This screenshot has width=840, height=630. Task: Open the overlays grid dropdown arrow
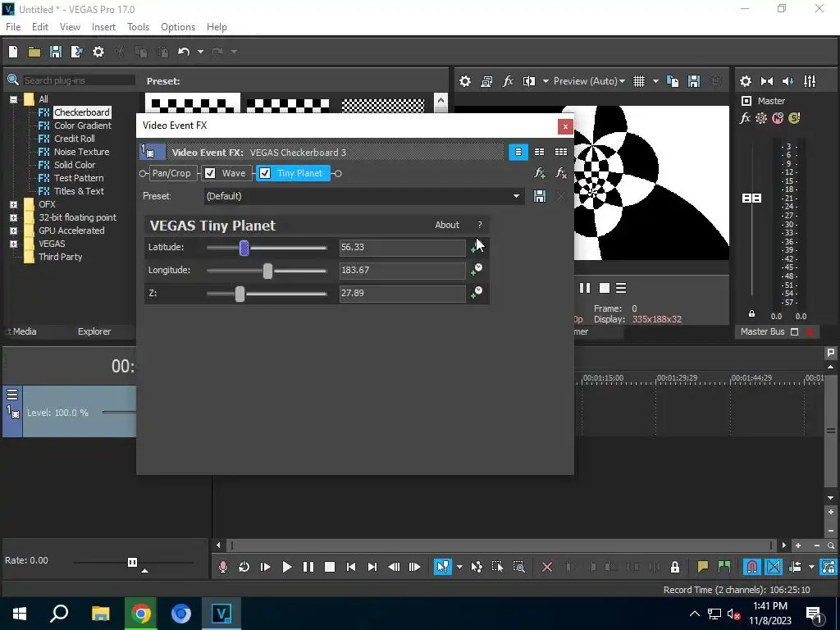tap(655, 81)
